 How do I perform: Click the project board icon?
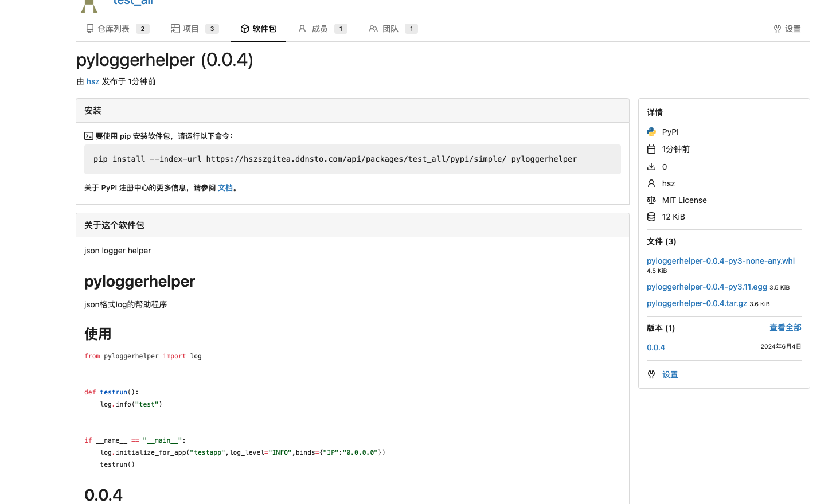pyautogui.click(x=175, y=29)
